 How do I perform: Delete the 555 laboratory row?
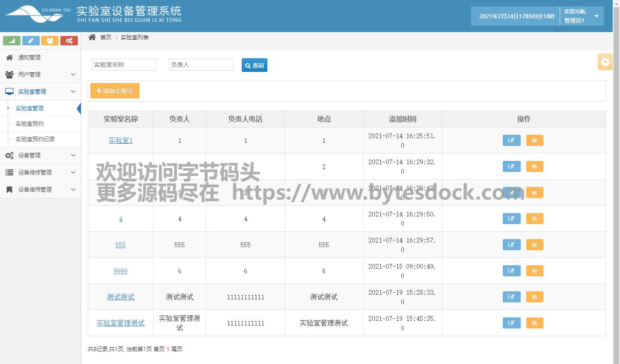point(534,245)
